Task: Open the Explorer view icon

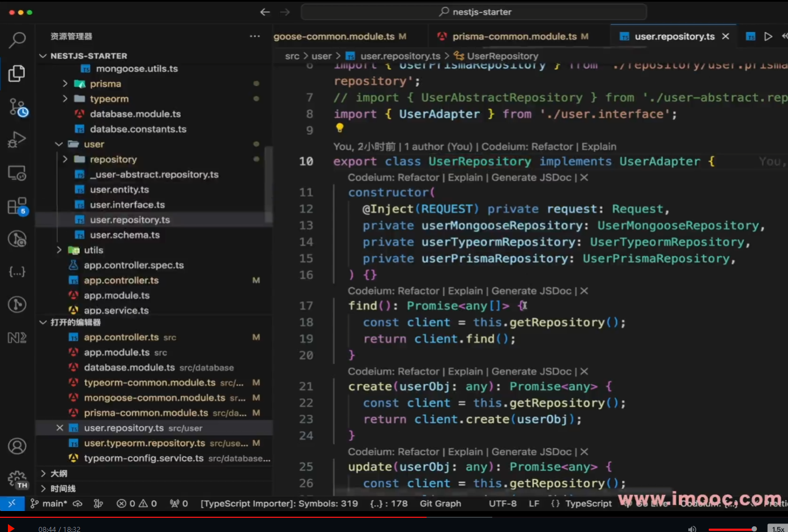Action: [x=17, y=73]
